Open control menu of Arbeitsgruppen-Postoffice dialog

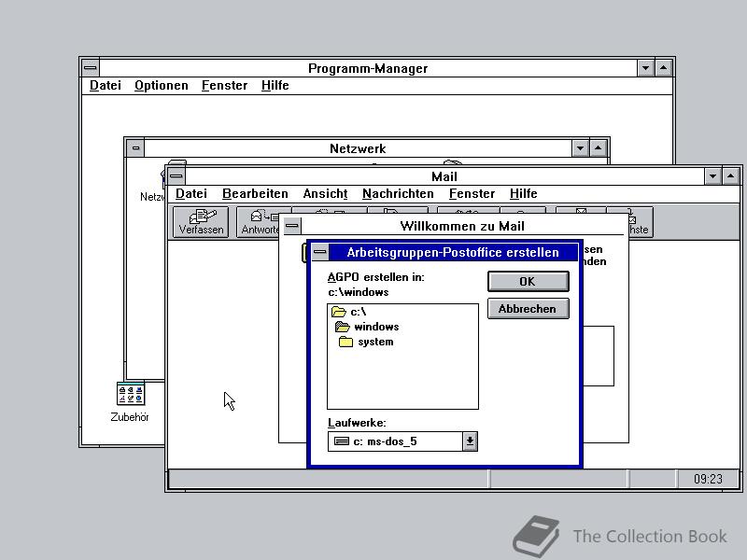click(x=320, y=252)
